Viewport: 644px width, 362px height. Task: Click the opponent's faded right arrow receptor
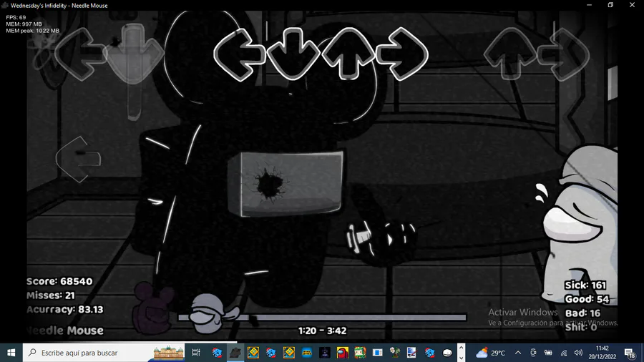point(564,54)
